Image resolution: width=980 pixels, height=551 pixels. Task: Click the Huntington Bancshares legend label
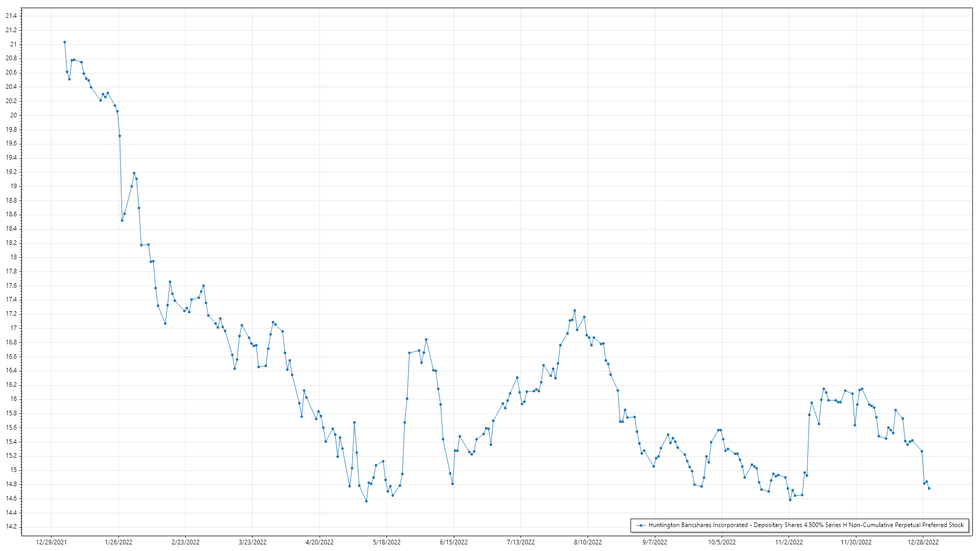pyautogui.click(x=806, y=525)
